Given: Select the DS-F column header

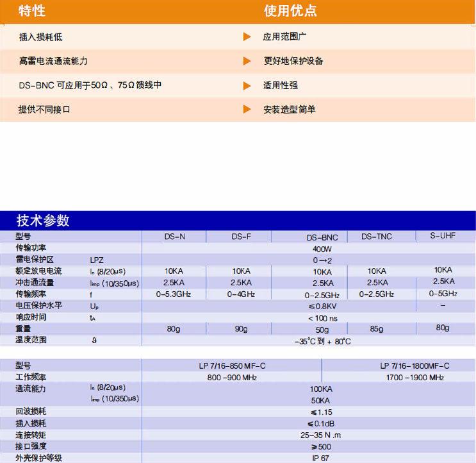Looking at the screenshot, I should [242, 237].
